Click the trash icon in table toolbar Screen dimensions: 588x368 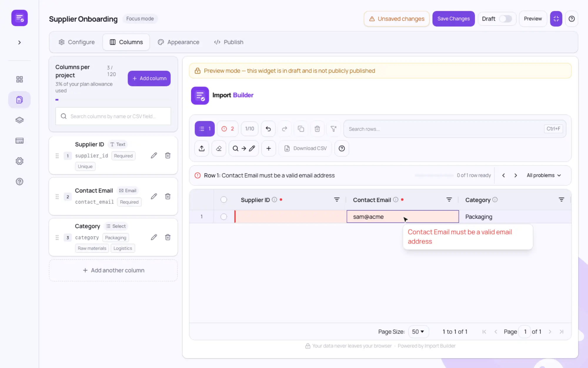(317, 129)
